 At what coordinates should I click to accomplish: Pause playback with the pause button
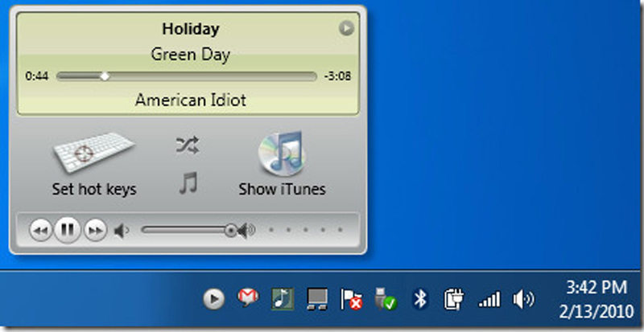68,230
